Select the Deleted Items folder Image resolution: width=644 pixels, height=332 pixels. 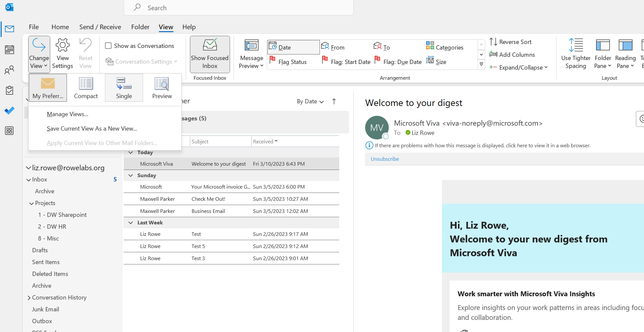point(50,274)
